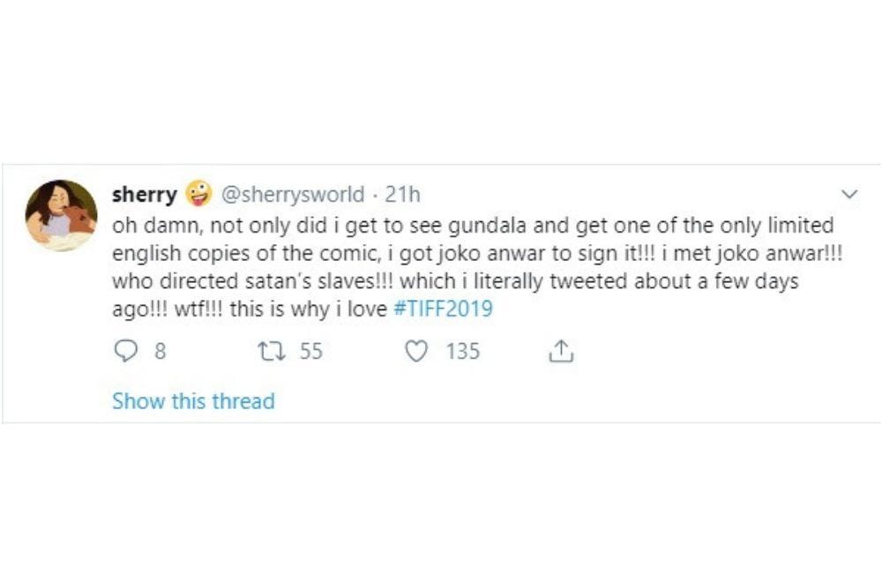
Task: Click the zany face emoji beside sherry
Action: (198, 194)
